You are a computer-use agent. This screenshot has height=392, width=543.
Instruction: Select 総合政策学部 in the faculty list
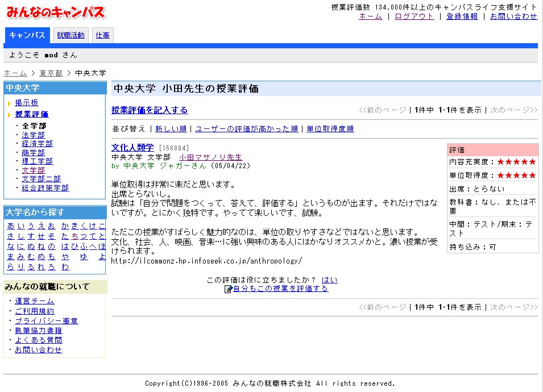tap(45, 188)
